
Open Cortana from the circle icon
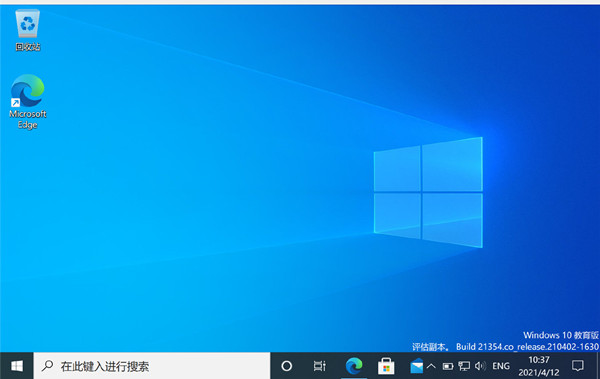[286, 366]
